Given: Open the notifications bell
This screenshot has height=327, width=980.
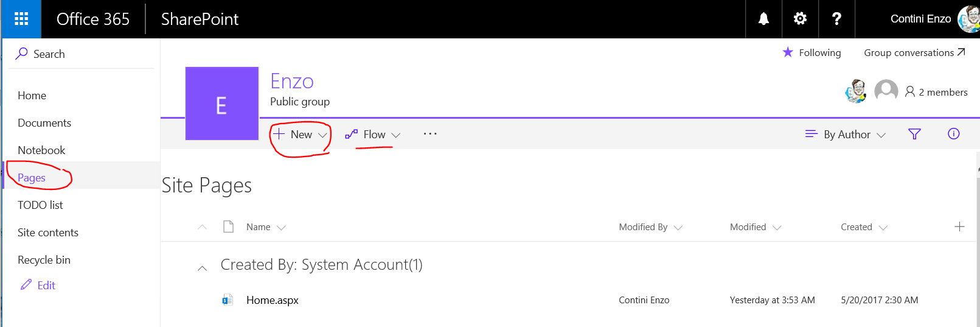Looking at the screenshot, I should point(763,19).
